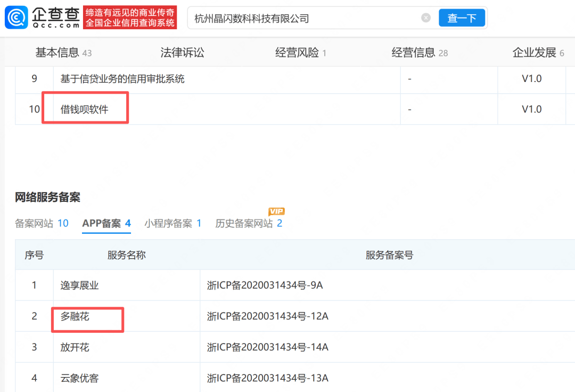Open the 历史备案网站 tab
575x392 pixels.
(249, 223)
